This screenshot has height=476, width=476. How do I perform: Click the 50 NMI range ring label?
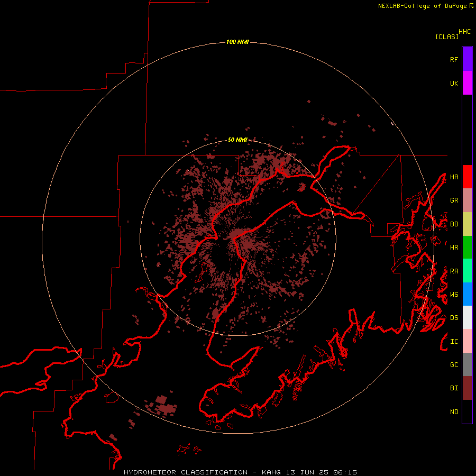click(237, 140)
